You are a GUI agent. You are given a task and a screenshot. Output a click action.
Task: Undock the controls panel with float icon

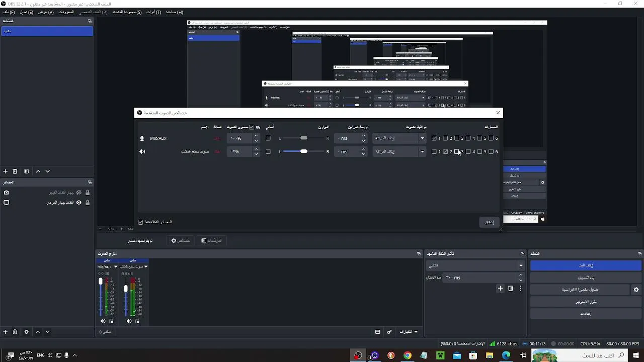pyautogui.click(x=640, y=253)
